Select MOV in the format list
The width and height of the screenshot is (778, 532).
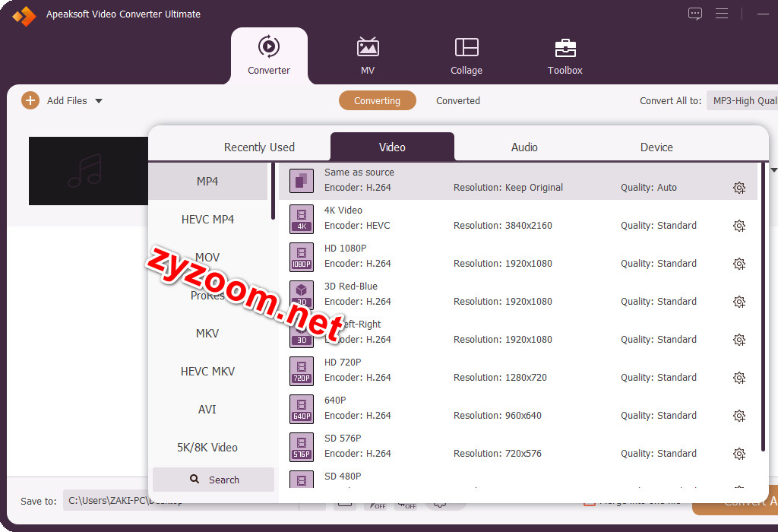click(x=208, y=258)
